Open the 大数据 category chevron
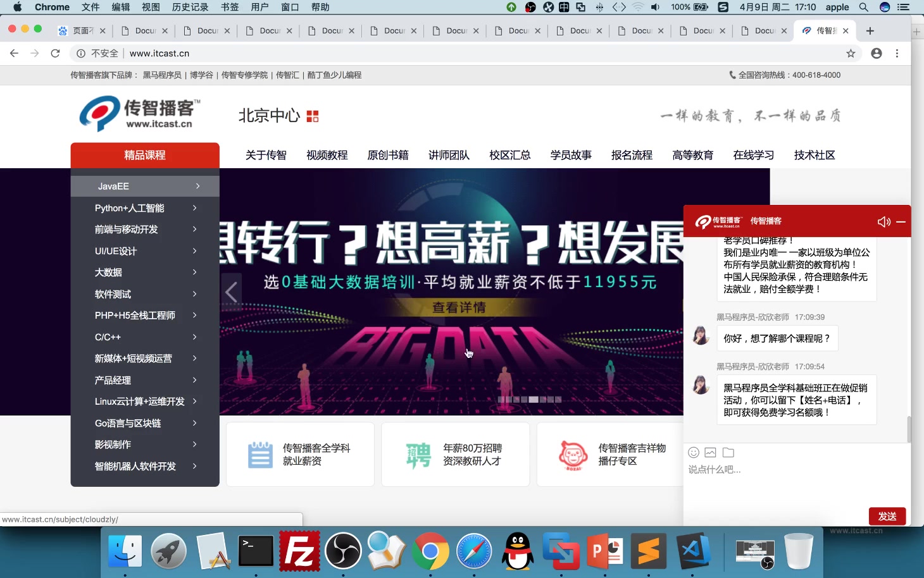This screenshot has width=924, height=578. pyautogui.click(x=194, y=272)
